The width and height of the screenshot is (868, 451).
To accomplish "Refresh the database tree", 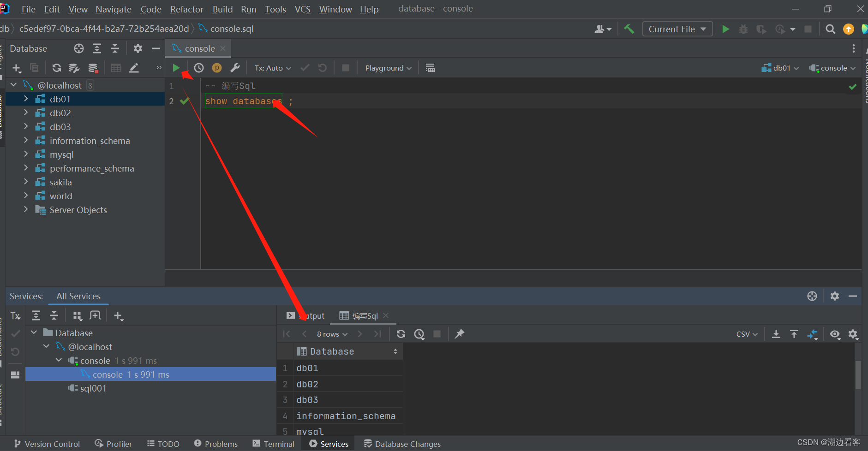I will (56, 68).
